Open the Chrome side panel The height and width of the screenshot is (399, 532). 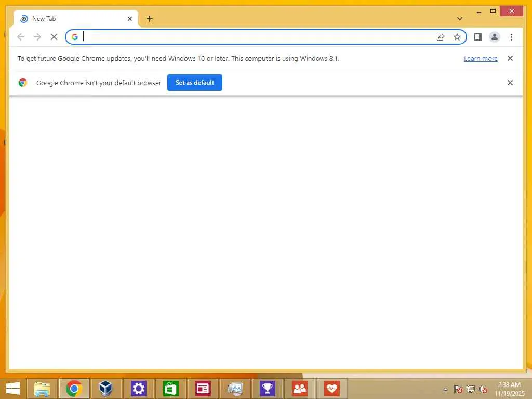pos(478,37)
